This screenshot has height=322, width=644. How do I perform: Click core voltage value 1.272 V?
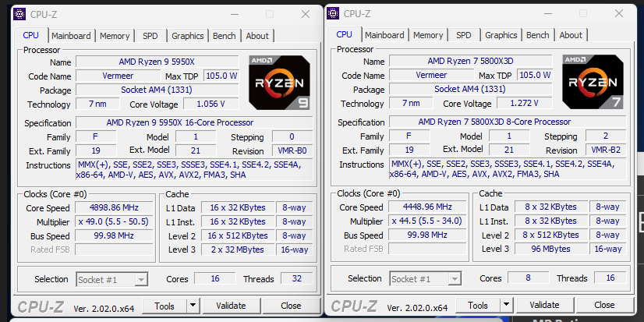pyautogui.click(x=525, y=103)
